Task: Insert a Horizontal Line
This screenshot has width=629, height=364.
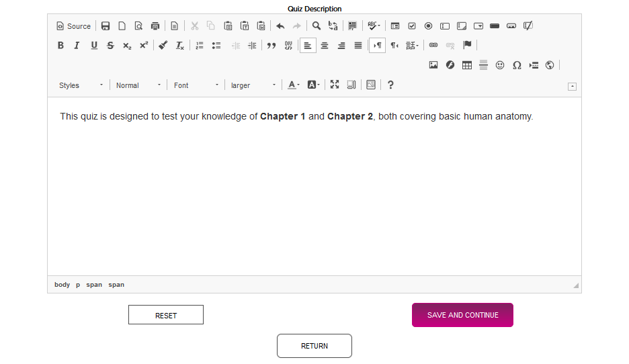Action: [483, 65]
